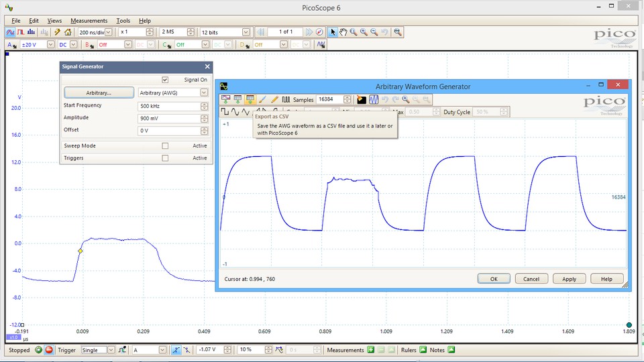Insert square wave shape in AWG

pyautogui.click(x=225, y=112)
